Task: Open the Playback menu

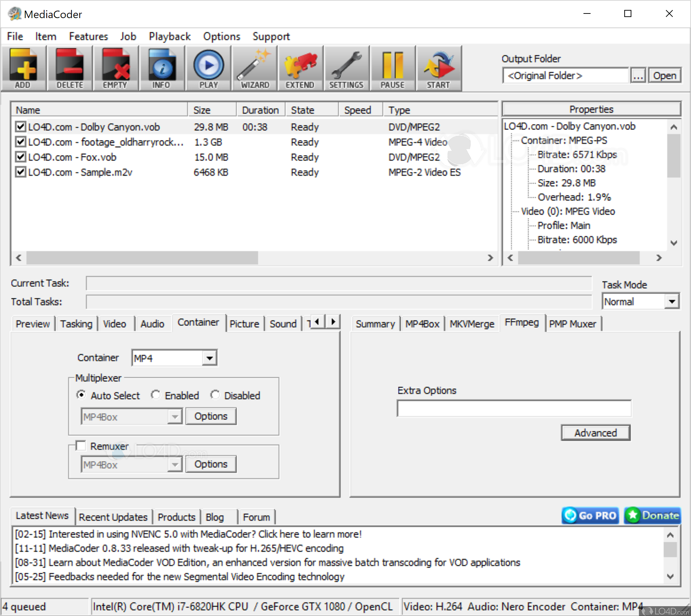Action: point(170,36)
